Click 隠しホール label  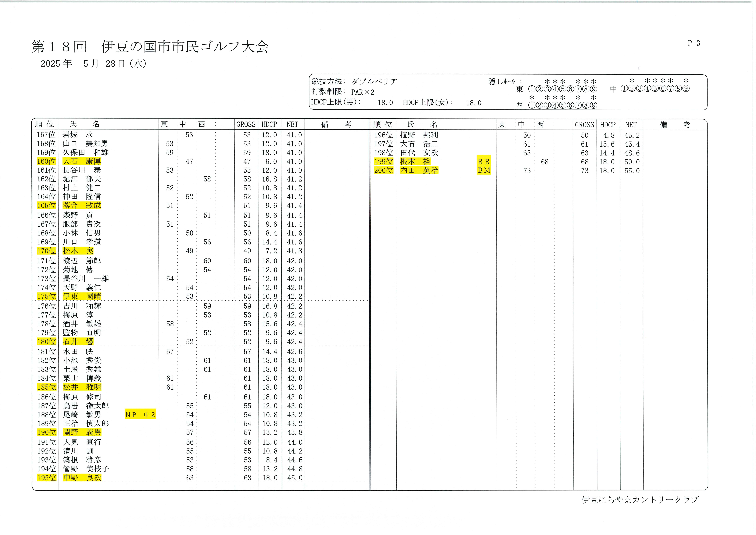pyautogui.click(x=505, y=82)
